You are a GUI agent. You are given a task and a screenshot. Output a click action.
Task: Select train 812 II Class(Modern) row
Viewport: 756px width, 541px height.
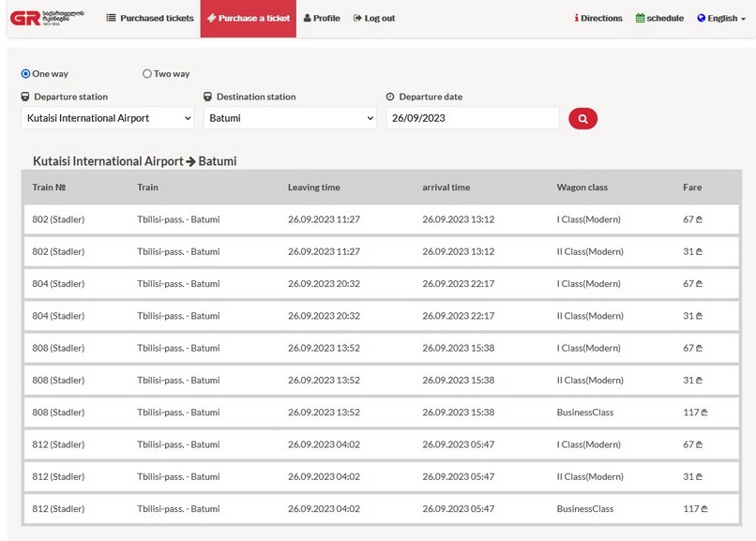382,476
